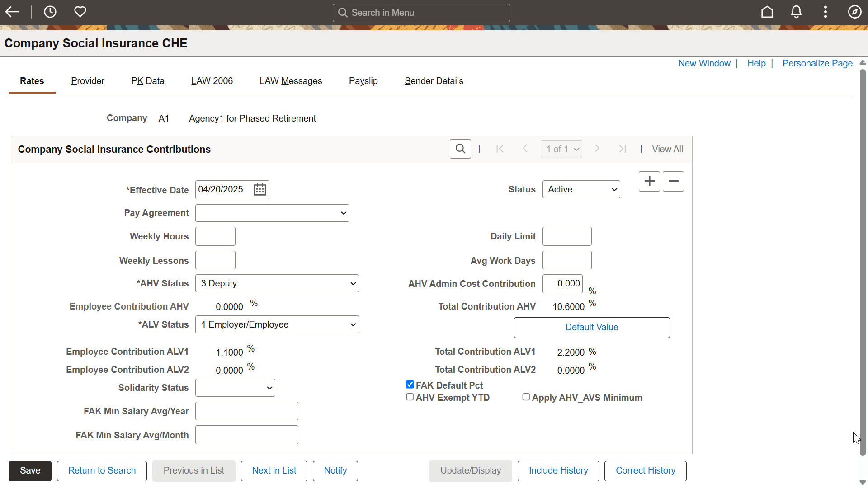Open recently visited clock icon
The height and width of the screenshot is (488, 868).
(50, 12)
